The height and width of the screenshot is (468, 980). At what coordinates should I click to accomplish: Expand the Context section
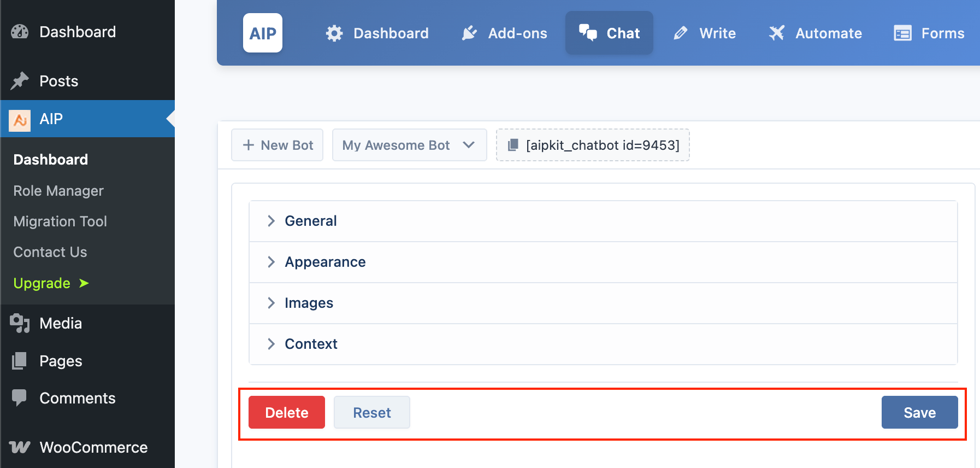(603, 344)
